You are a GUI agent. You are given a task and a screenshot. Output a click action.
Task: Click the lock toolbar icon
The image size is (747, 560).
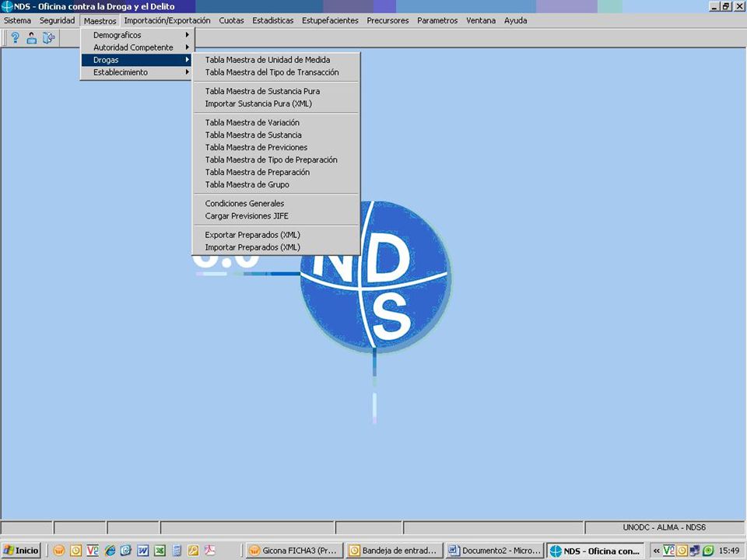[x=31, y=37]
